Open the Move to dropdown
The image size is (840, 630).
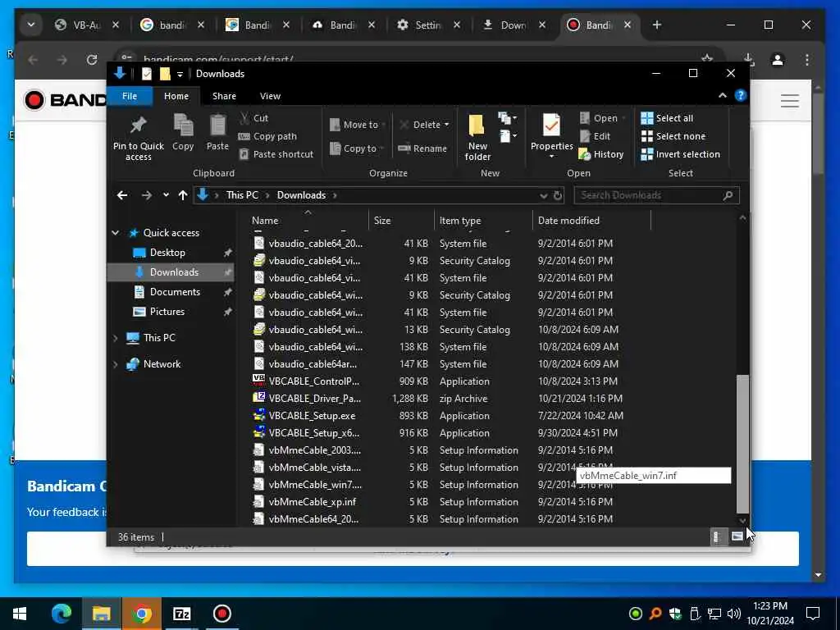click(358, 125)
